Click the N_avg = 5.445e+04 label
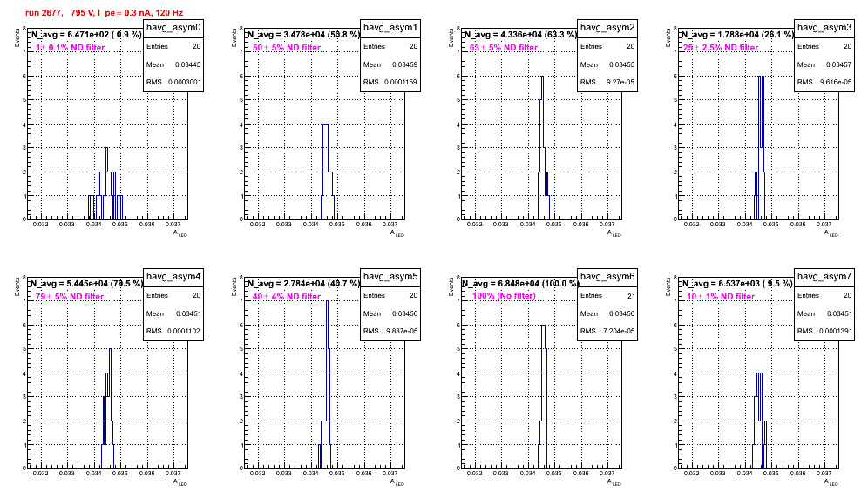 click(x=85, y=283)
